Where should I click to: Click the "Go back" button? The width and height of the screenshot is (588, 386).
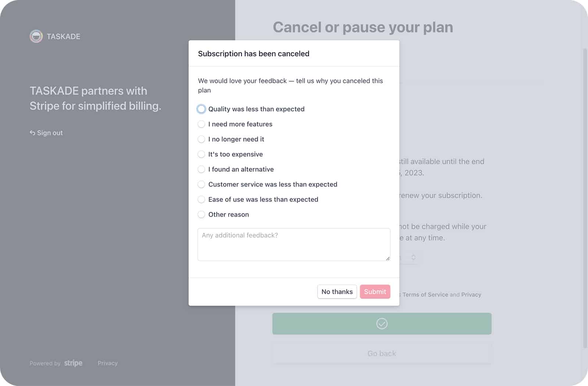point(381,353)
